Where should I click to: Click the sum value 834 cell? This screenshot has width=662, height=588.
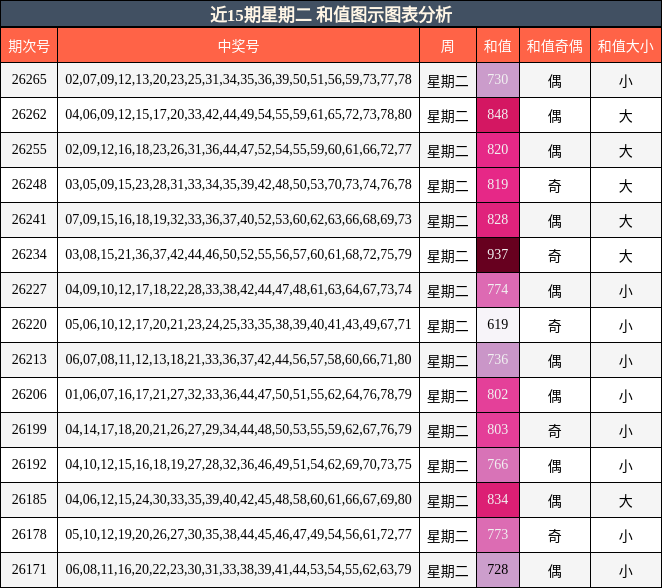[498, 501]
